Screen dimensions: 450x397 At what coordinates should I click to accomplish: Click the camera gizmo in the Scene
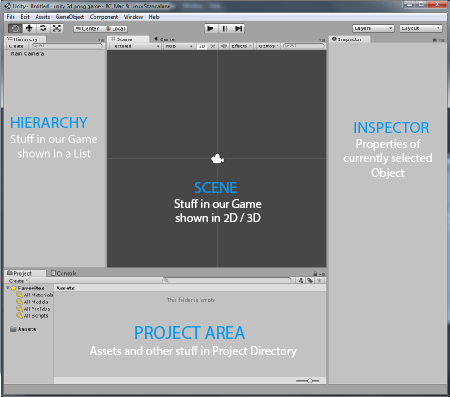(217, 159)
